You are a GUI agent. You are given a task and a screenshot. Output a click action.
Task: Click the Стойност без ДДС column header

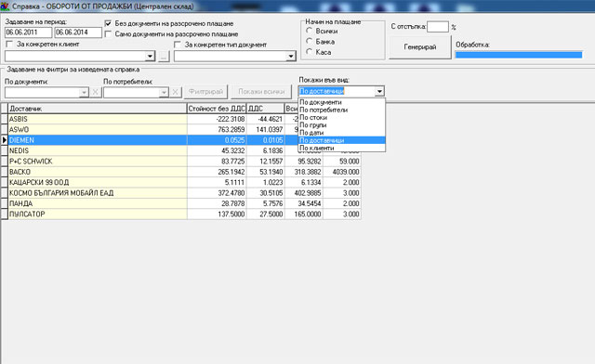point(217,109)
